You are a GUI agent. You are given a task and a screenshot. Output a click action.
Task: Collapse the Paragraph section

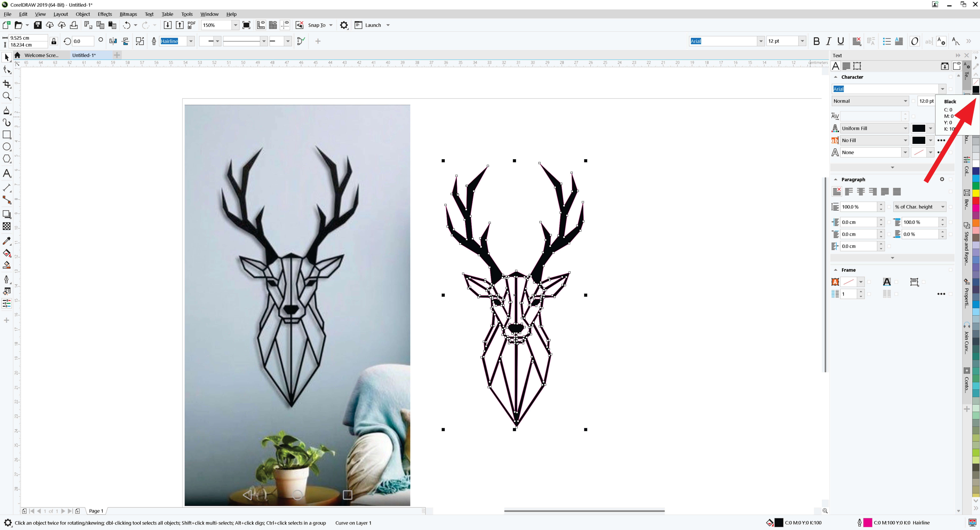(835, 179)
